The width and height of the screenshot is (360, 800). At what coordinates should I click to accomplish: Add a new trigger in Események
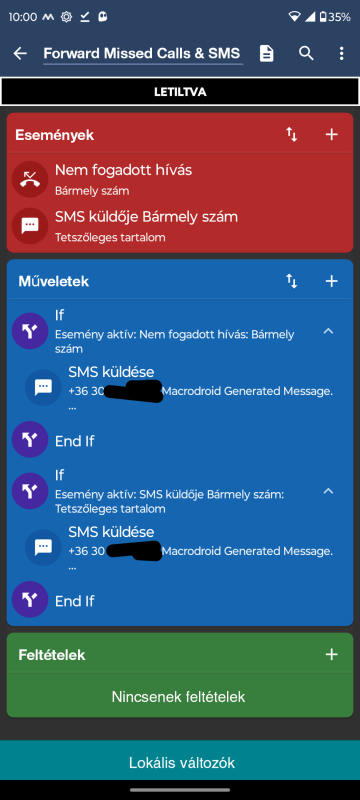[331, 135]
